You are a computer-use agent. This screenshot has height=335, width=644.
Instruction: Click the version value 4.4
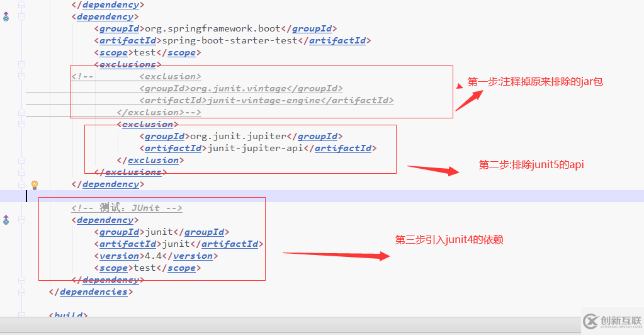[x=153, y=256]
